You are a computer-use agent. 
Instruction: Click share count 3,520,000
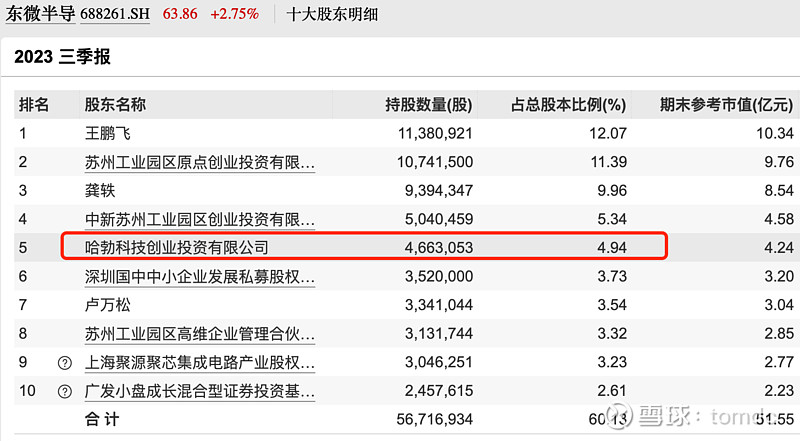click(x=439, y=277)
